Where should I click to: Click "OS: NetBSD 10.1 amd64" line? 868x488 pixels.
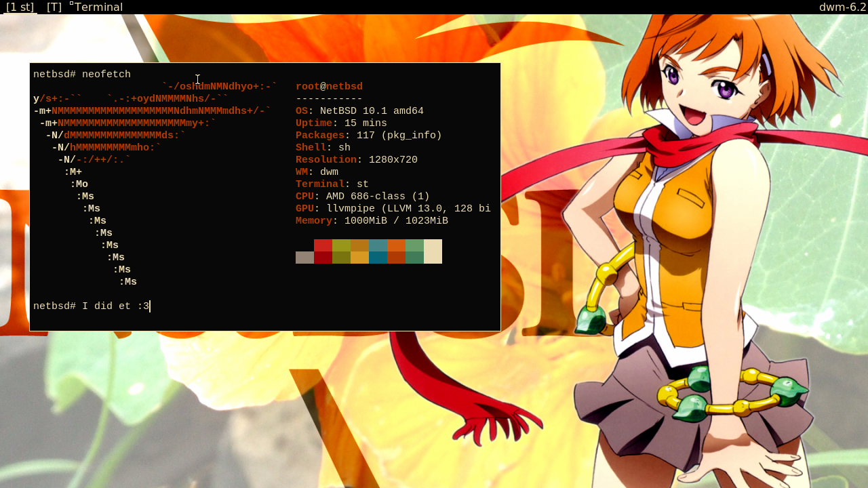pos(359,111)
